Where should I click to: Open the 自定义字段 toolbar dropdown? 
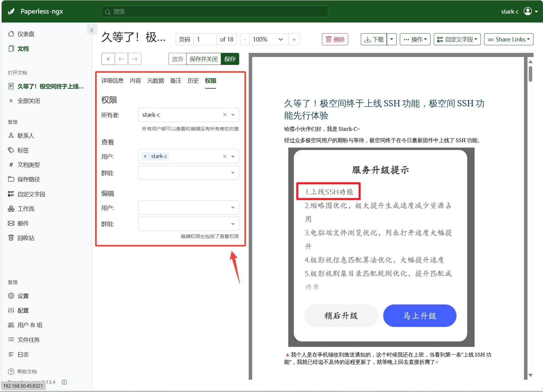pyautogui.click(x=457, y=39)
